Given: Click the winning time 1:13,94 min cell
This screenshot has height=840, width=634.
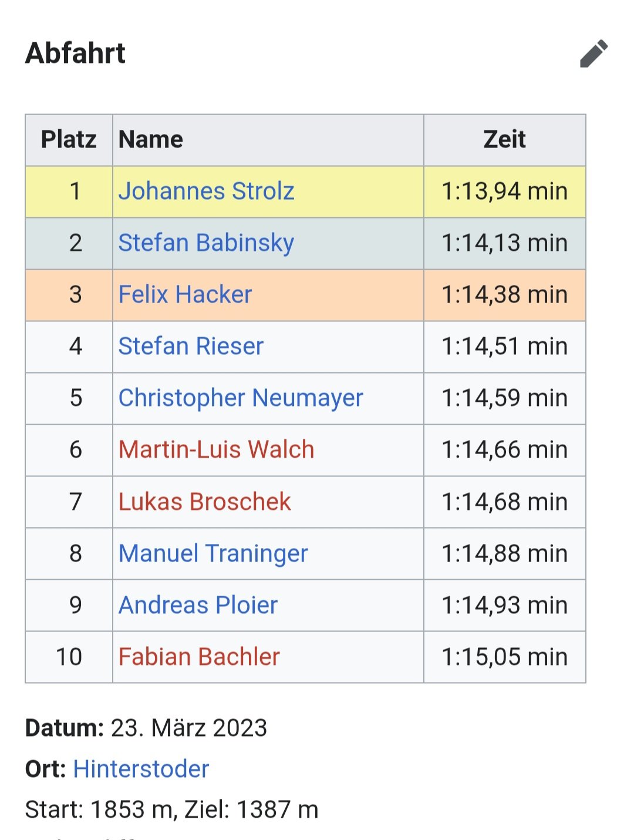Looking at the screenshot, I should 504,191.
